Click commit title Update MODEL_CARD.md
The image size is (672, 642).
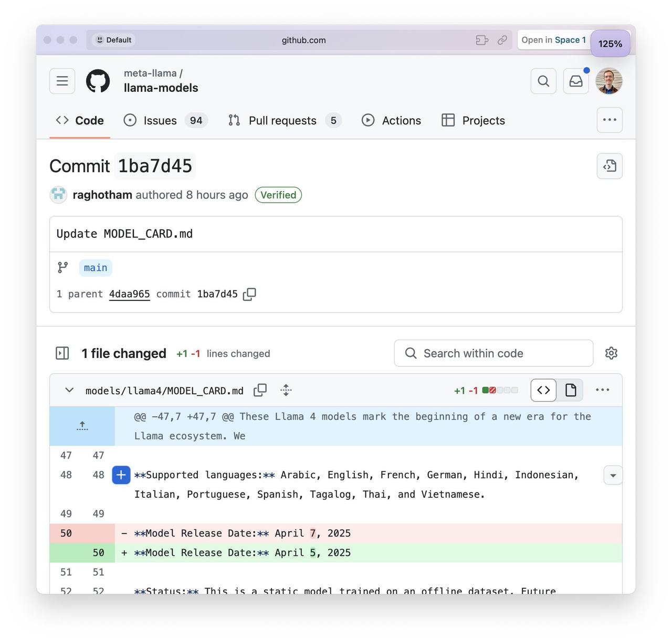[x=124, y=234]
